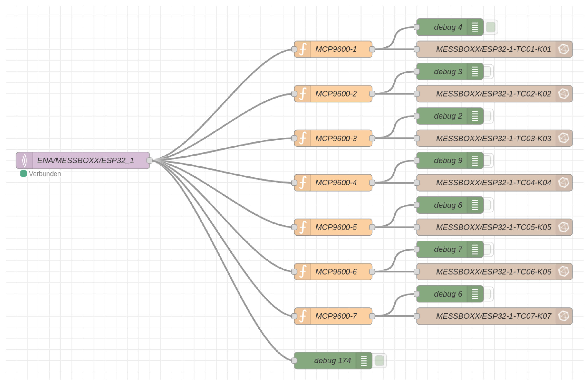The height and width of the screenshot is (386, 588).
Task: Click the input port of MCP9600-5
Action: click(x=294, y=227)
